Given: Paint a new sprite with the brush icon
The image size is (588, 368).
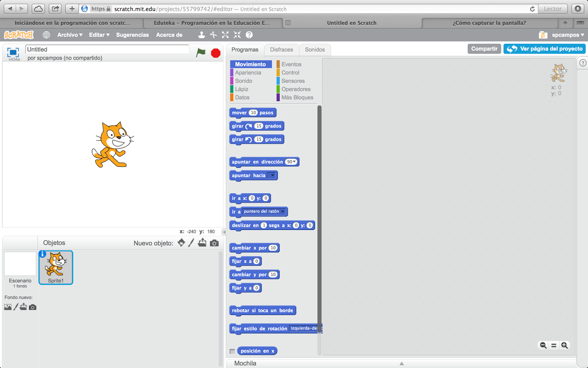Looking at the screenshot, I should pyautogui.click(x=191, y=243).
